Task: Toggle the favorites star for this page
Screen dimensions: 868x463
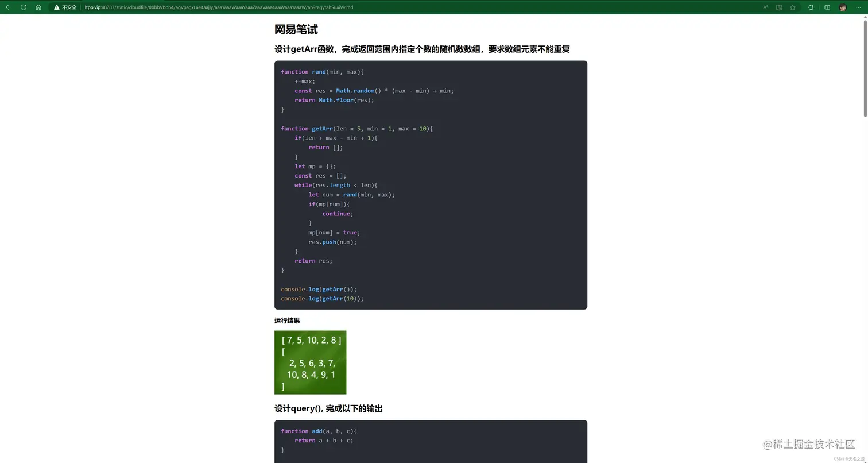Action: [793, 7]
